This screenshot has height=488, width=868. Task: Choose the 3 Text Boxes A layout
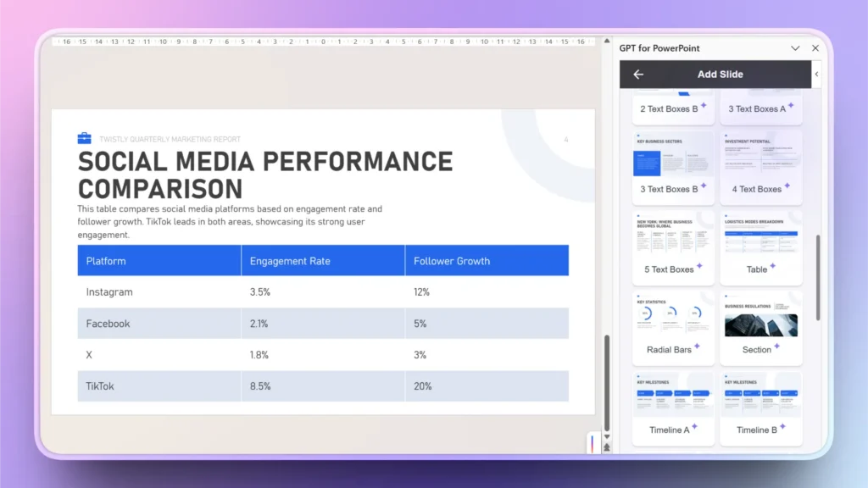pyautogui.click(x=761, y=108)
